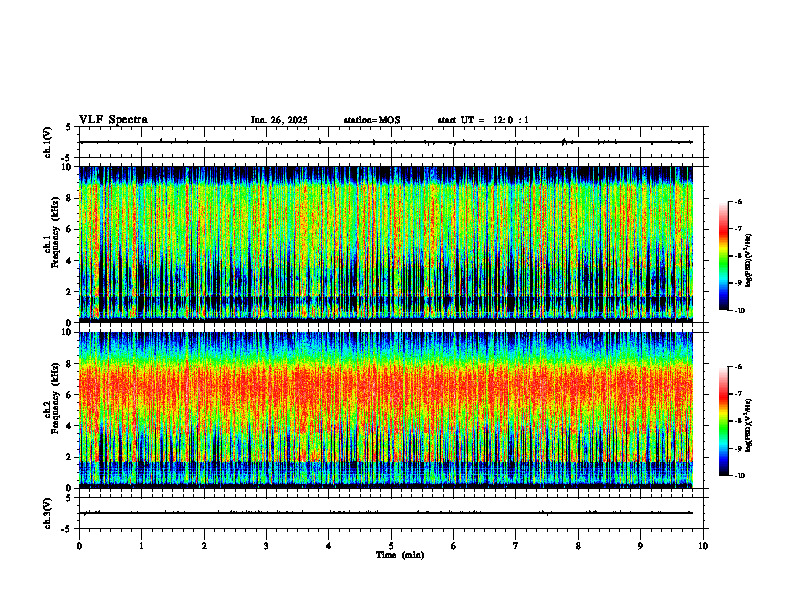
Task: Click time axis tick label "7"
Action: click(x=516, y=546)
